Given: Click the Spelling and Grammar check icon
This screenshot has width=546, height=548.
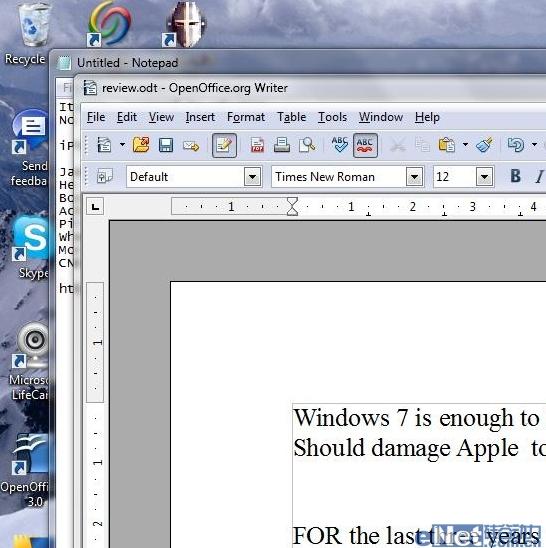Looking at the screenshot, I should pos(339,145).
